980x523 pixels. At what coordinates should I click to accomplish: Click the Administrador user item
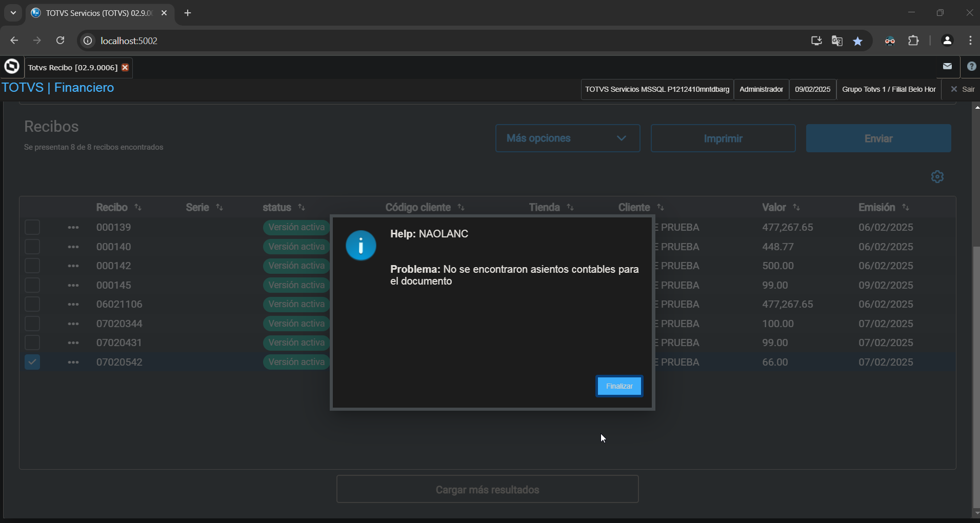click(761, 89)
